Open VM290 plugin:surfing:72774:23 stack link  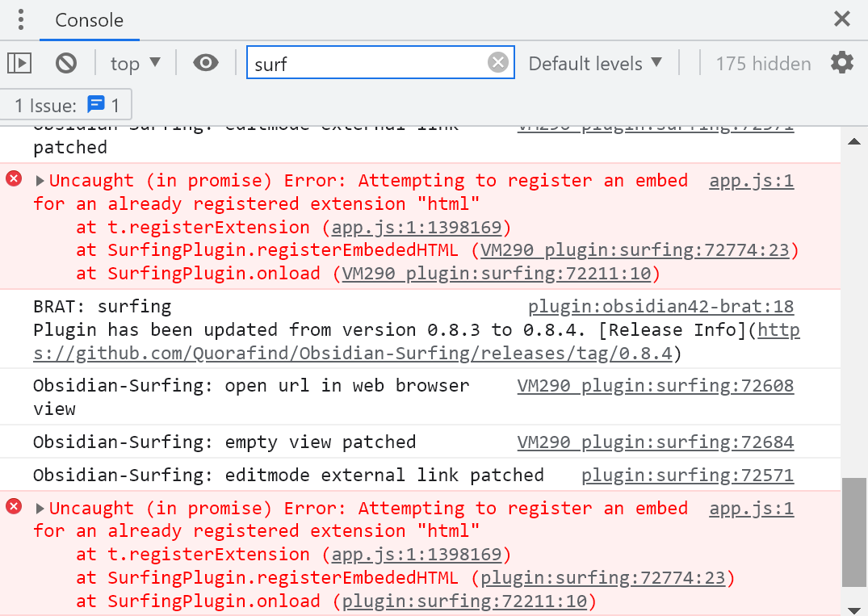635,250
